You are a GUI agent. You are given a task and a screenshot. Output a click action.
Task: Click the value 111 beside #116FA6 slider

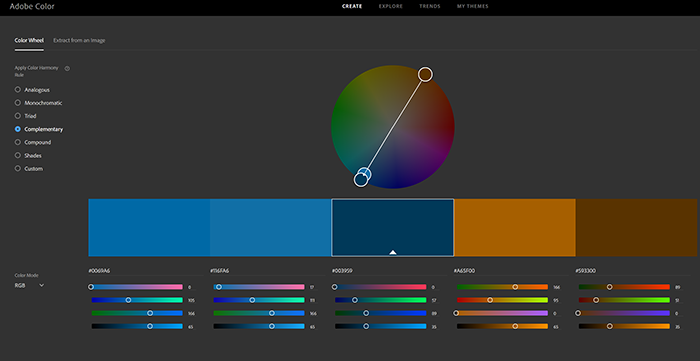(x=312, y=300)
